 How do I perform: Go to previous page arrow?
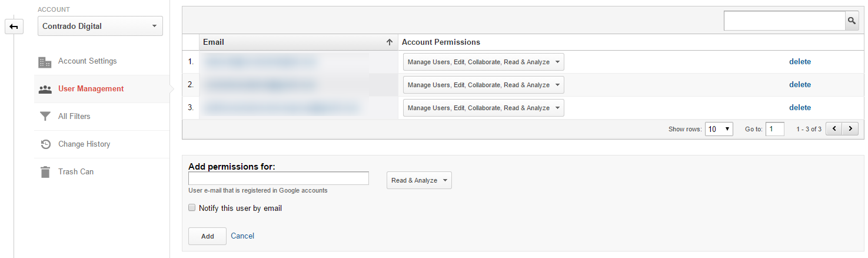pyautogui.click(x=834, y=129)
